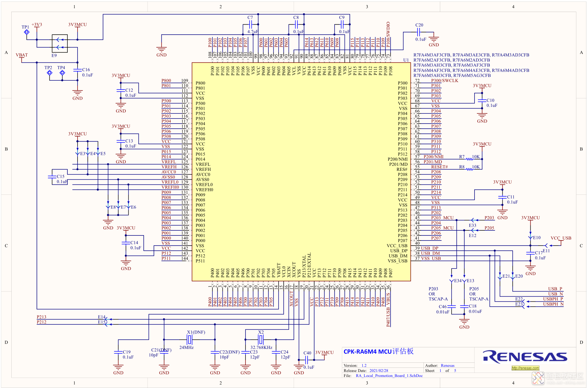Select the USBPH_N net label
The height and width of the screenshot is (388, 588).
click(553, 304)
